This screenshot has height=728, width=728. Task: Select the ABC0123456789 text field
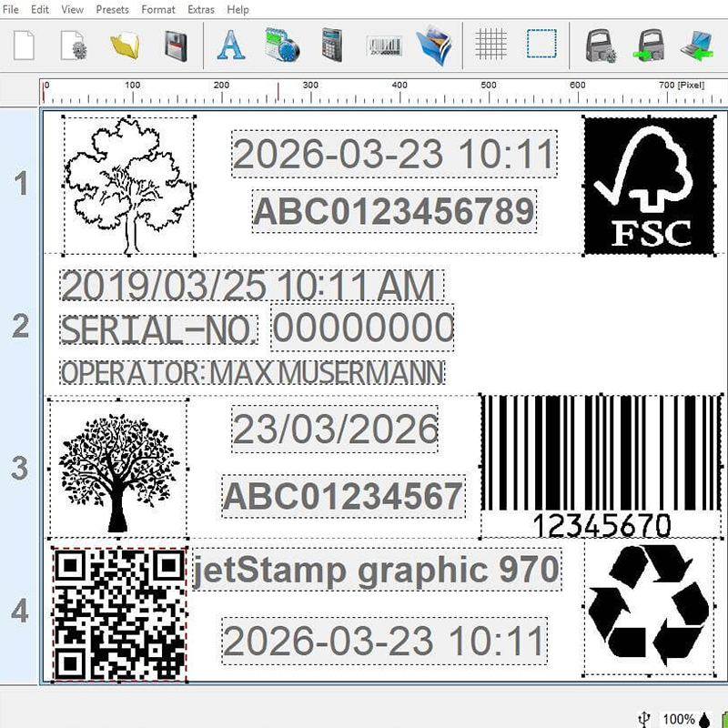[x=394, y=211]
